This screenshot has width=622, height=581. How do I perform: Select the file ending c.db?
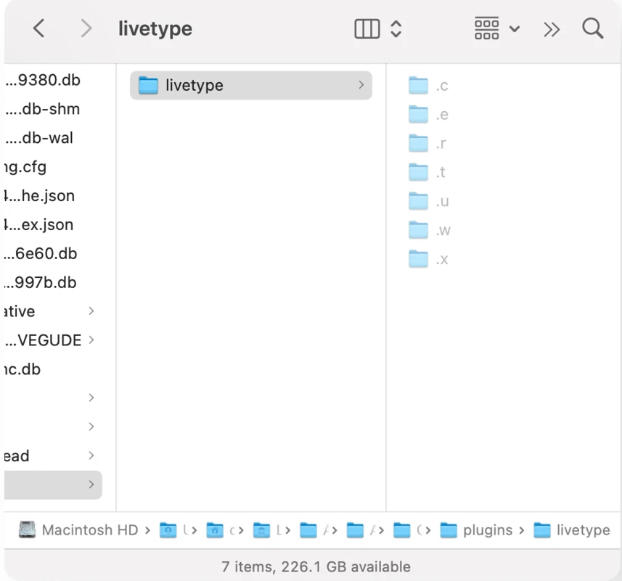(x=23, y=369)
